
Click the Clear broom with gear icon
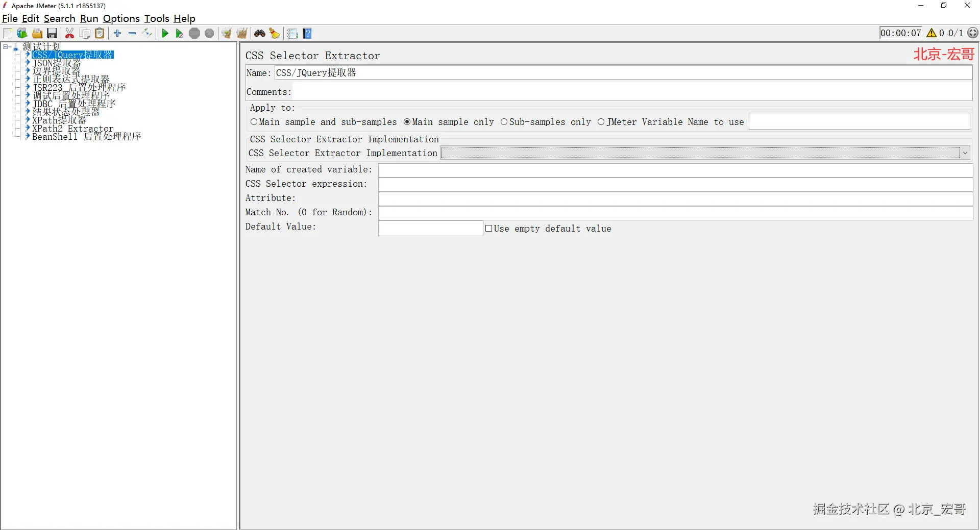pos(227,33)
